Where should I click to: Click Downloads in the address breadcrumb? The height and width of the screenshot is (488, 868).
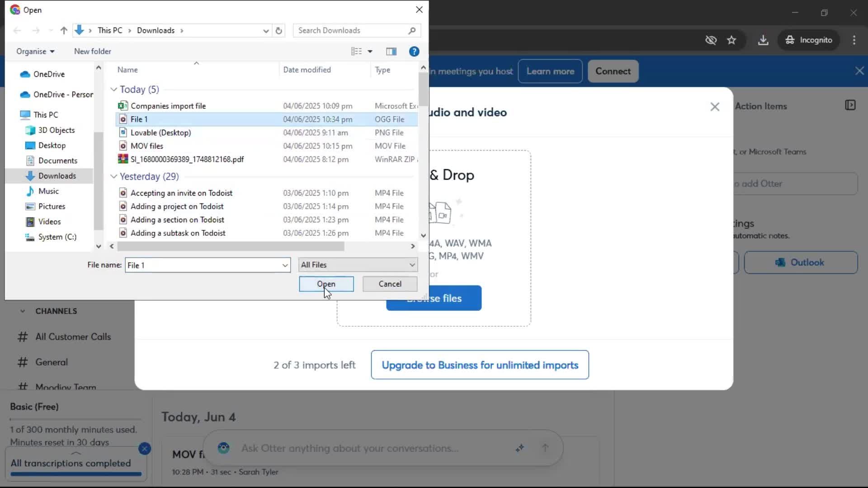click(156, 30)
